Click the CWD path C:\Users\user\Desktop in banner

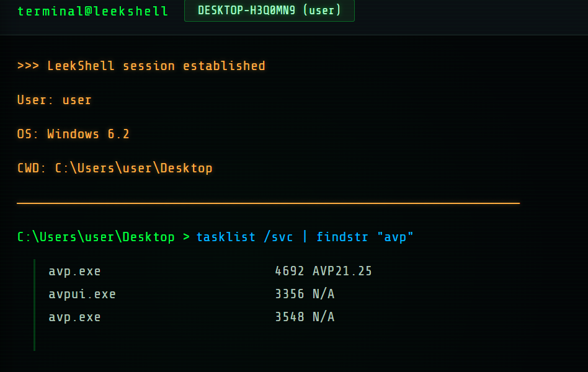[x=133, y=168]
